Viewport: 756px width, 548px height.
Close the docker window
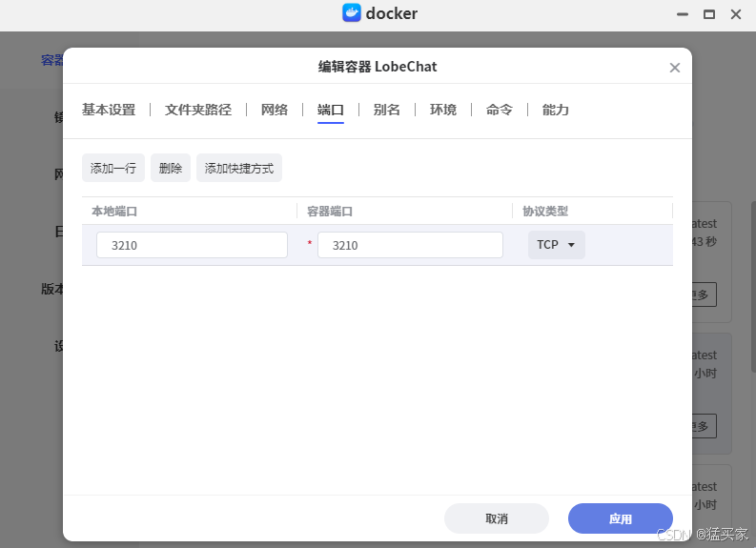(736, 14)
